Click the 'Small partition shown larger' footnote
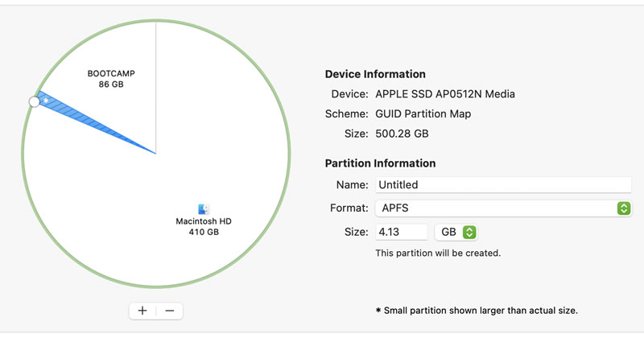This screenshot has width=644, height=338. [477, 311]
